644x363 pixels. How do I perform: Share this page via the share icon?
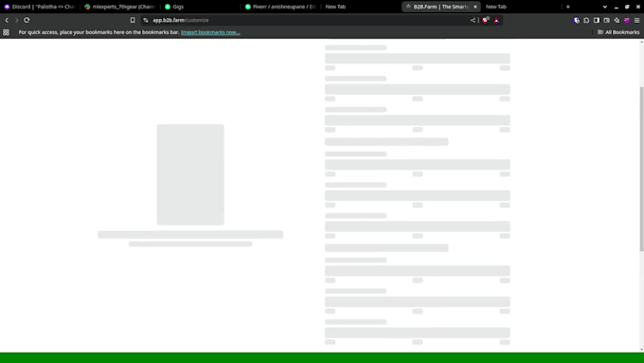(x=473, y=20)
